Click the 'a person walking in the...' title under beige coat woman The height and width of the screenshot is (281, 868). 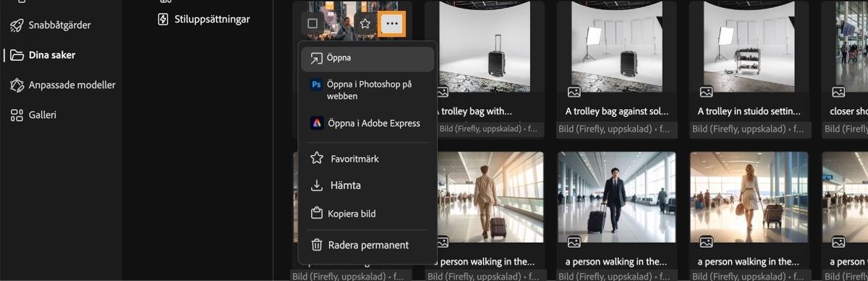(x=749, y=261)
